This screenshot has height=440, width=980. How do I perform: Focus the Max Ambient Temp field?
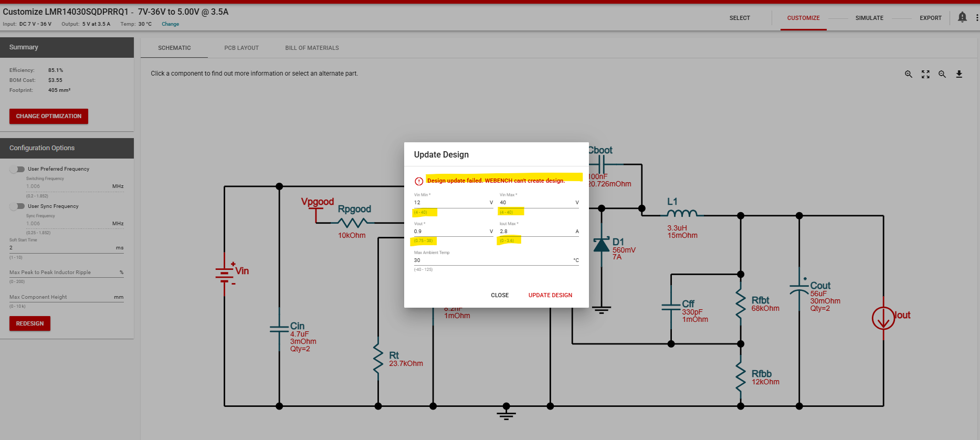coord(497,260)
